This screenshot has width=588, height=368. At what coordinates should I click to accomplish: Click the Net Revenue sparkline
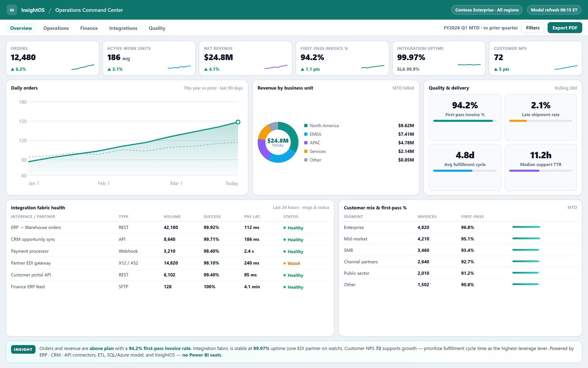(276, 67)
